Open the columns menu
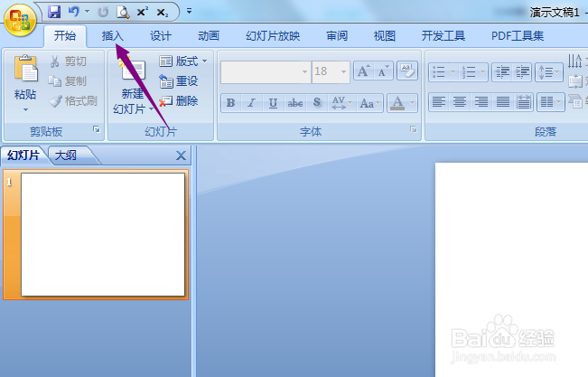 tap(550, 102)
